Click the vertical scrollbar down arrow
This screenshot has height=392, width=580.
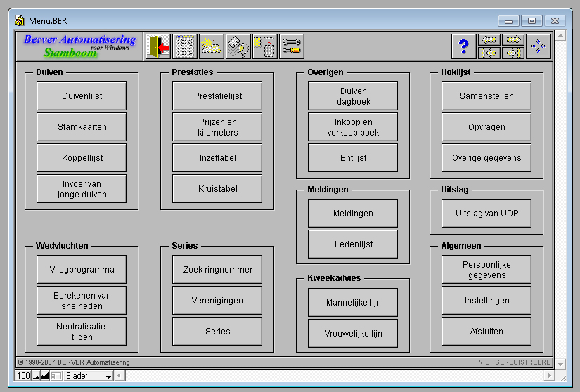pyautogui.click(x=560, y=363)
